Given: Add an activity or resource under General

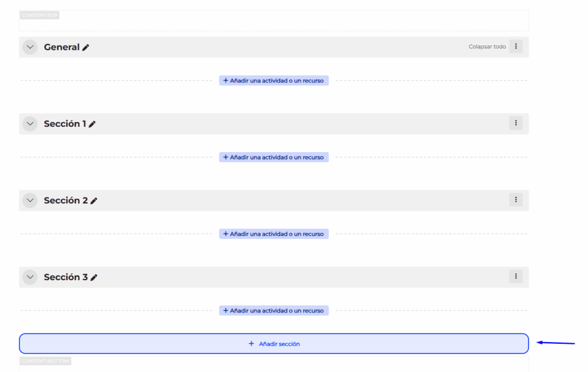Looking at the screenshot, I should (x=273, y=80).
